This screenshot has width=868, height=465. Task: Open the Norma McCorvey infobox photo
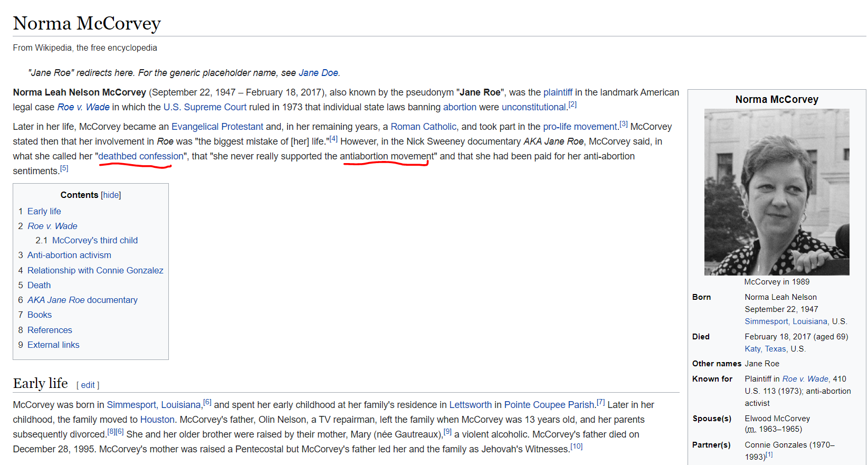(x=777, y=192)
